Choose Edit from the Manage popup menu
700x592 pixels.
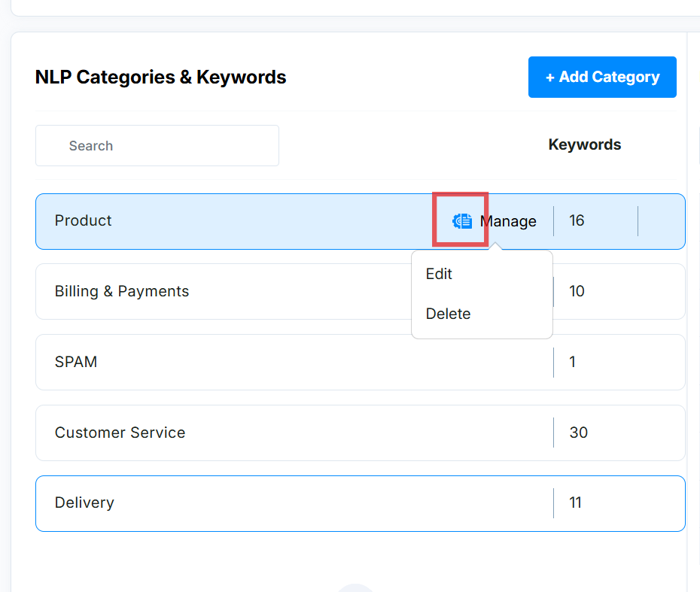[439, 274]
